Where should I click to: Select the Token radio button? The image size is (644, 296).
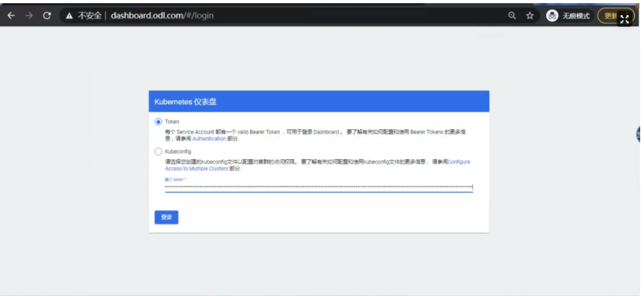pyautogui.click(x=158, y=122)
